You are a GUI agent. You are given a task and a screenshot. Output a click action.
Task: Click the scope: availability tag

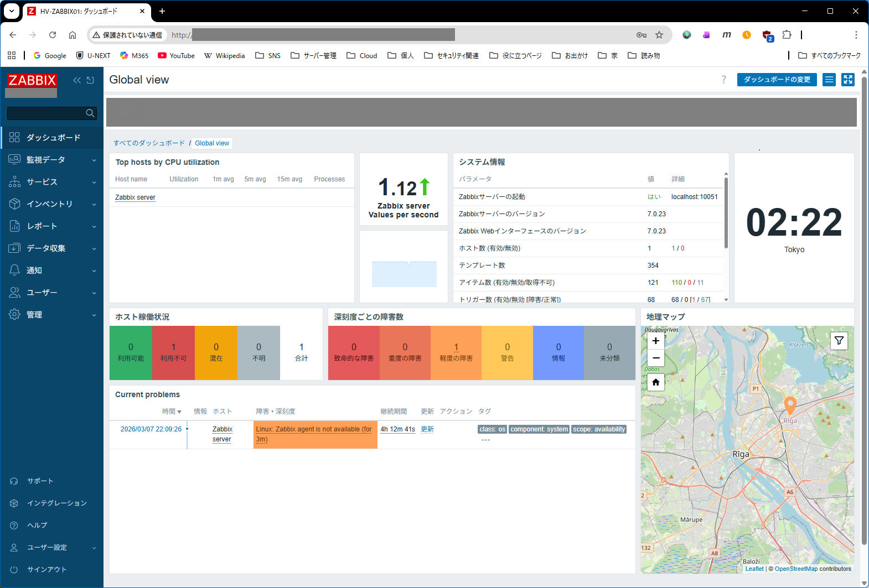(x=599, y=429)
